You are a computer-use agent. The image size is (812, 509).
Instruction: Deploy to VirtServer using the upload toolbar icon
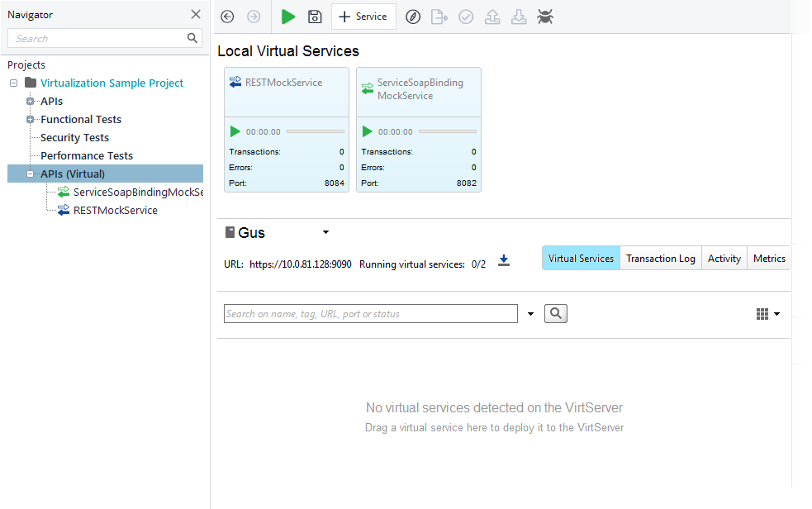point(492,17)
